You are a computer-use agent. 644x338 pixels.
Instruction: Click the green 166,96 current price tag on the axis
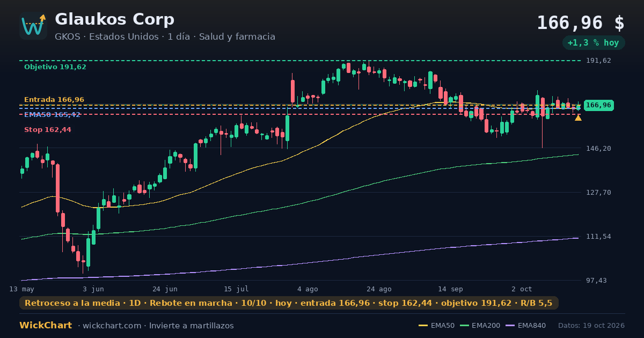pos(599,105)
